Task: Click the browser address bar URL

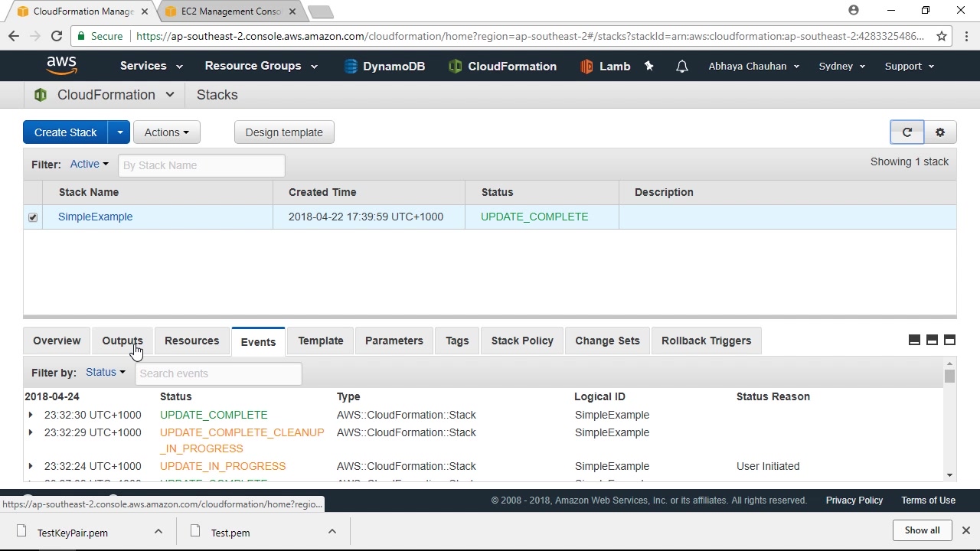Action: (530, 36)
